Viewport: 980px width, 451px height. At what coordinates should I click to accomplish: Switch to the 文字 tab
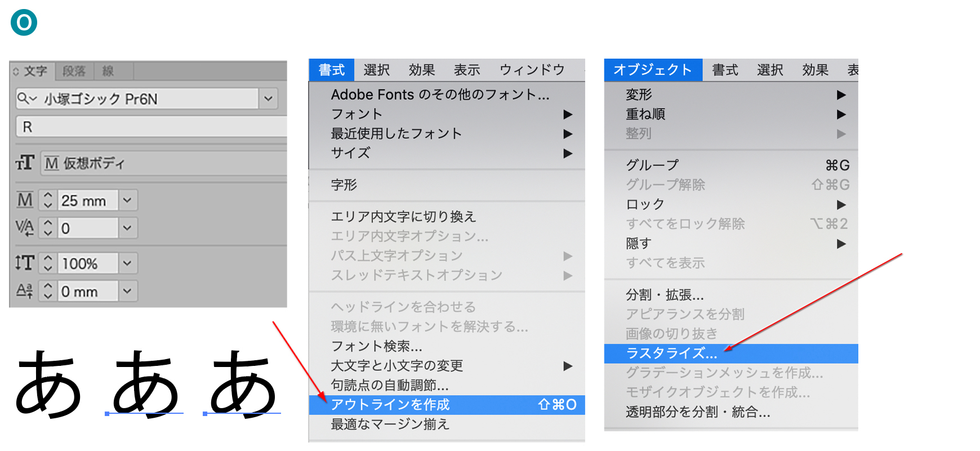click(35, 71)
